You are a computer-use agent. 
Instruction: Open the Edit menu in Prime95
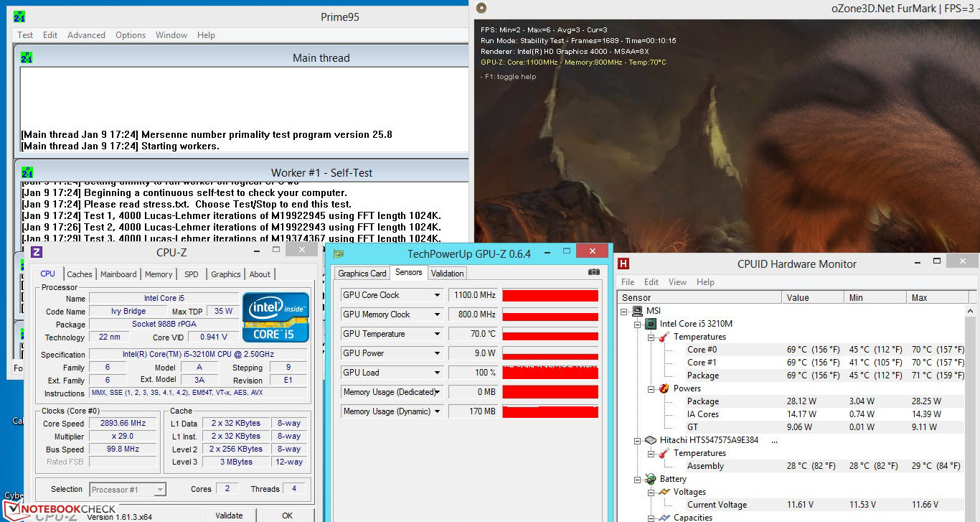click(50, 35)
